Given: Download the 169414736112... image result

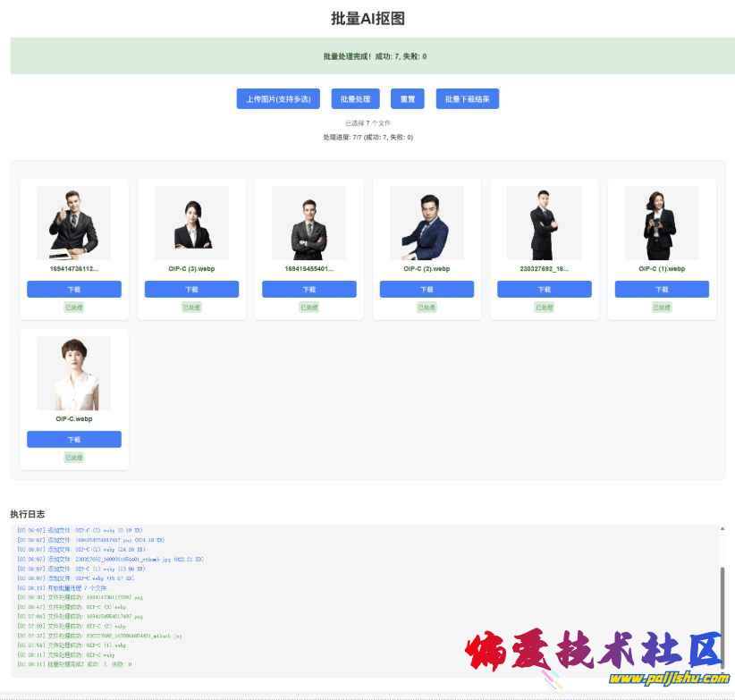Looking at the screenshot, I should tap(73, 289).
